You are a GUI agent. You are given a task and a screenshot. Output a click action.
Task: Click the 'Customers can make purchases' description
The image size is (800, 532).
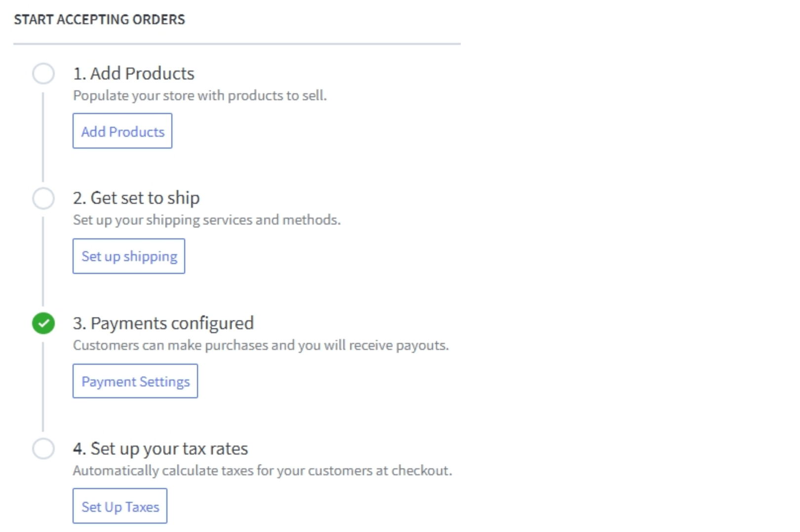click(x=261, y=345)
